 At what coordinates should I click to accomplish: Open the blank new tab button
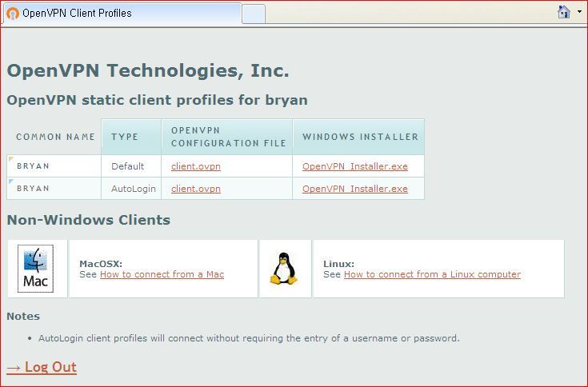click(x=254, y=14)
